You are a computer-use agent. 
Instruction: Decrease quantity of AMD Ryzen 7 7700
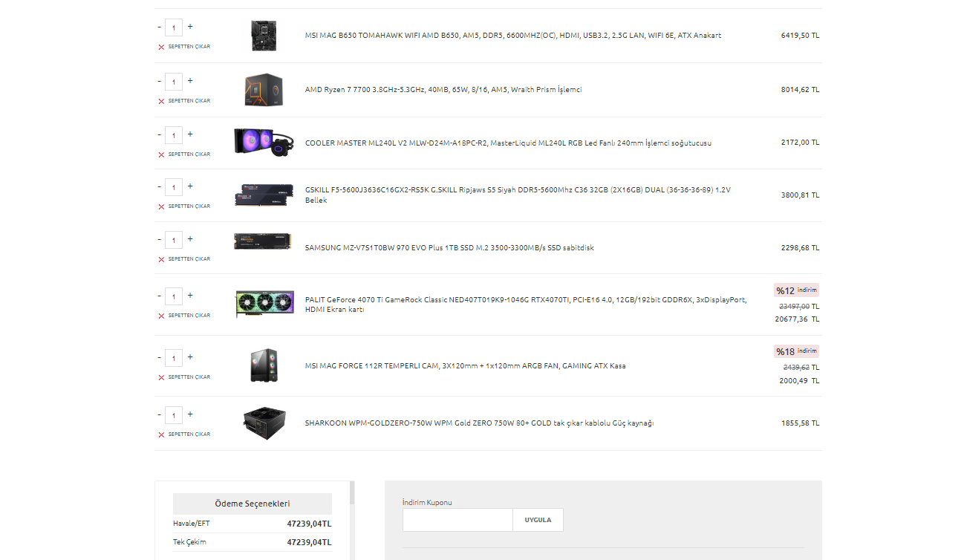159,81
